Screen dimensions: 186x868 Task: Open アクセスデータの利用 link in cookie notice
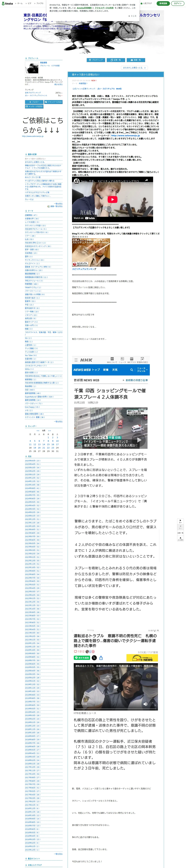coord(104,8)
